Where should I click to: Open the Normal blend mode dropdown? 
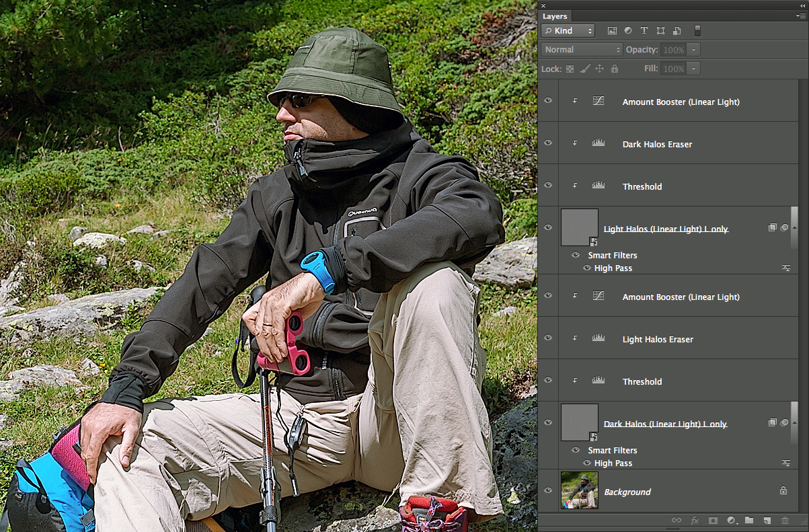(x=582, y=50)
